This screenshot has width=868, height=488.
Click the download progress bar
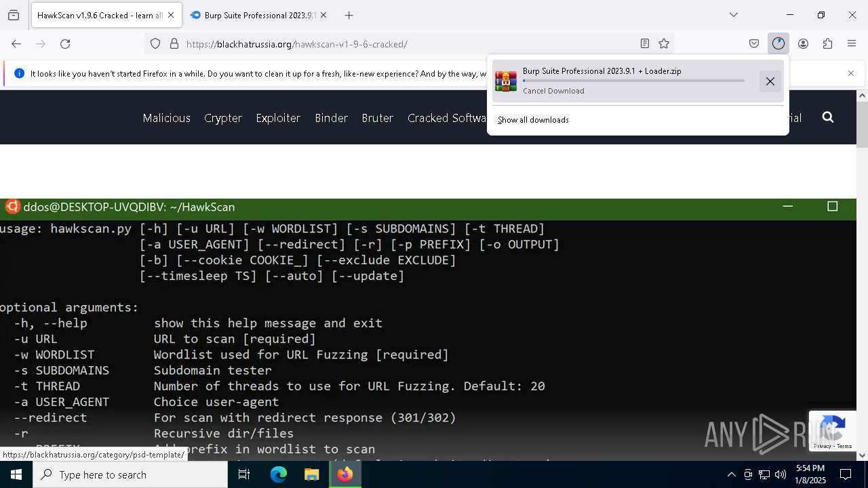coord(633,81)
